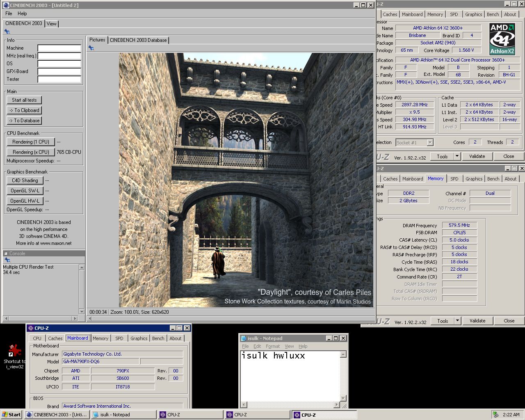Click the MHz (real freq.) input field
The image size is (525, 420).
point(59,56)
